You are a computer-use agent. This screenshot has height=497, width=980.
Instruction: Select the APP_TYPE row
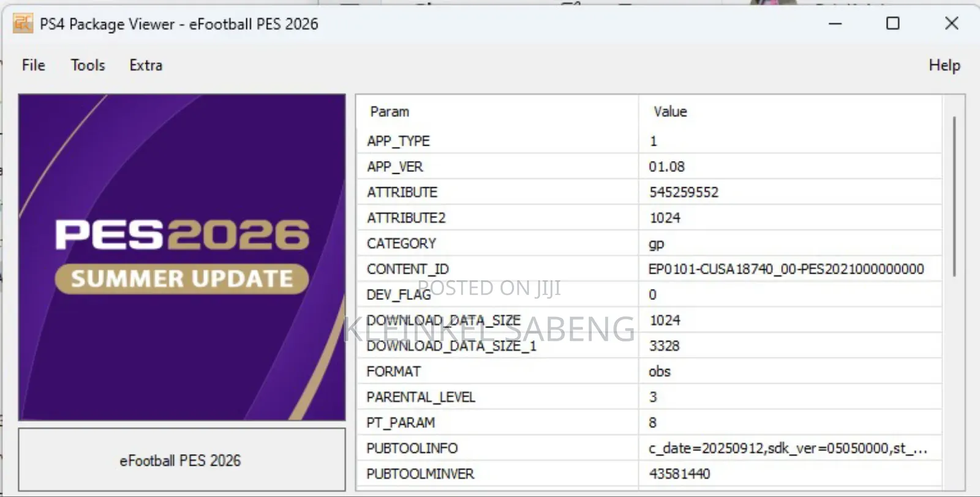[x=649, y=141]
